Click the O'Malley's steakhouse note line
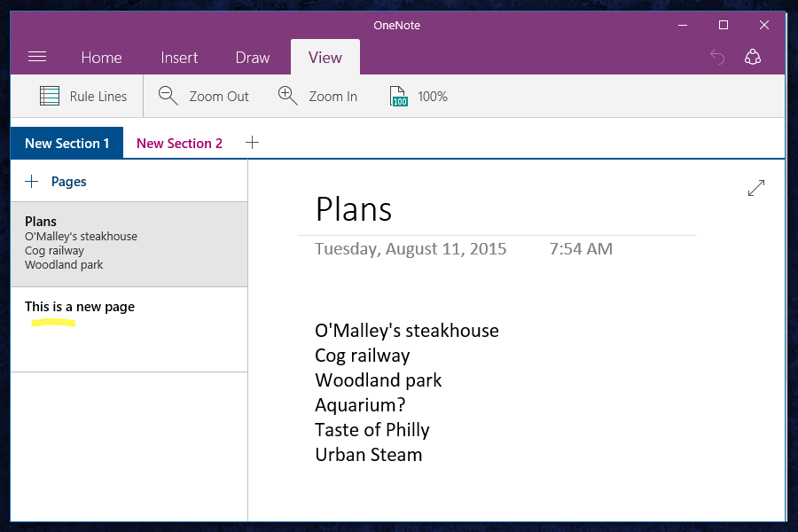798x532 pixels. pos(407,331)
